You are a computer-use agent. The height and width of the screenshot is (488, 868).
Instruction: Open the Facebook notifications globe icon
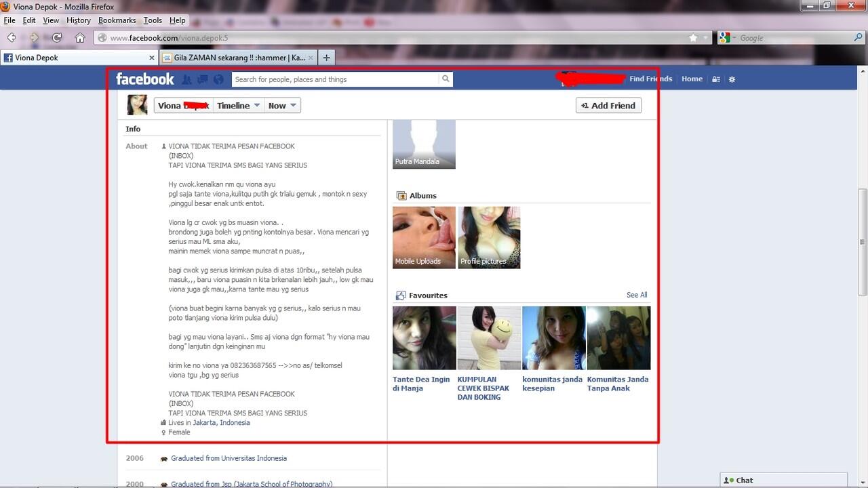(218, 79)
